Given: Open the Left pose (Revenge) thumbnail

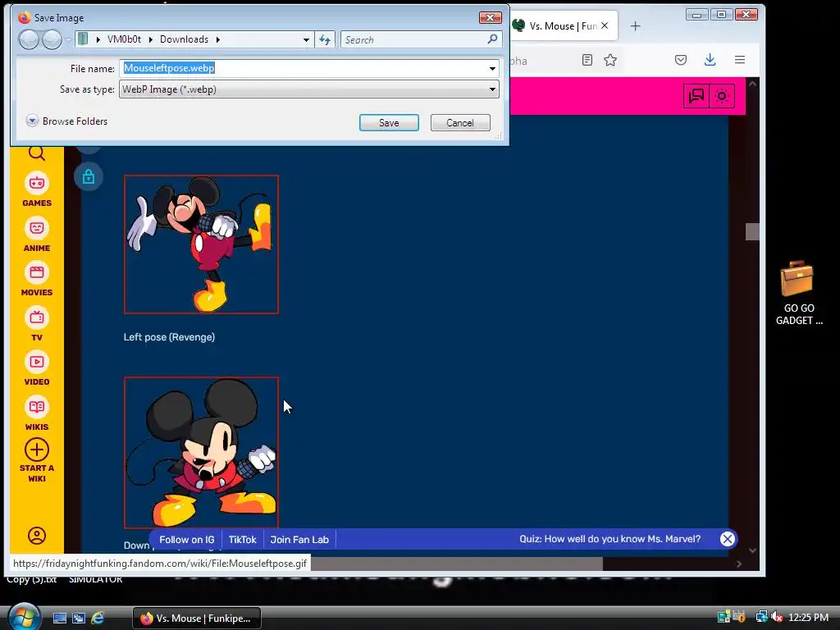Looking at the screenshot, I should pyautogui.click(x=202, y=244).
